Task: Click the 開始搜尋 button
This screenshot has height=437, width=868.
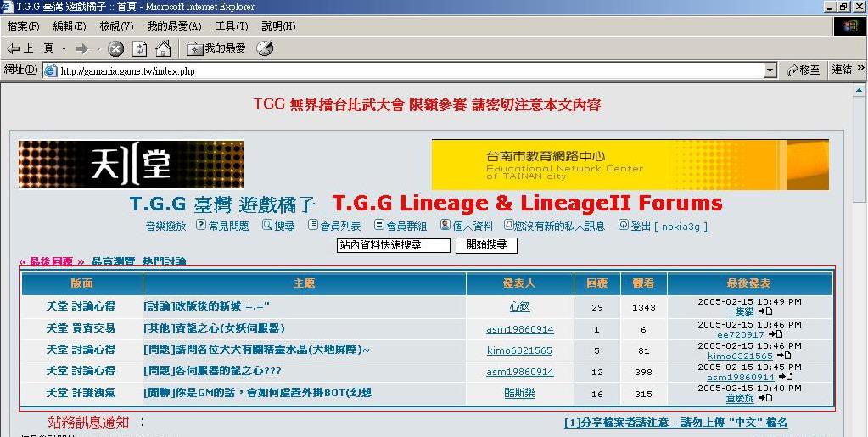Action: pos(486,245)
